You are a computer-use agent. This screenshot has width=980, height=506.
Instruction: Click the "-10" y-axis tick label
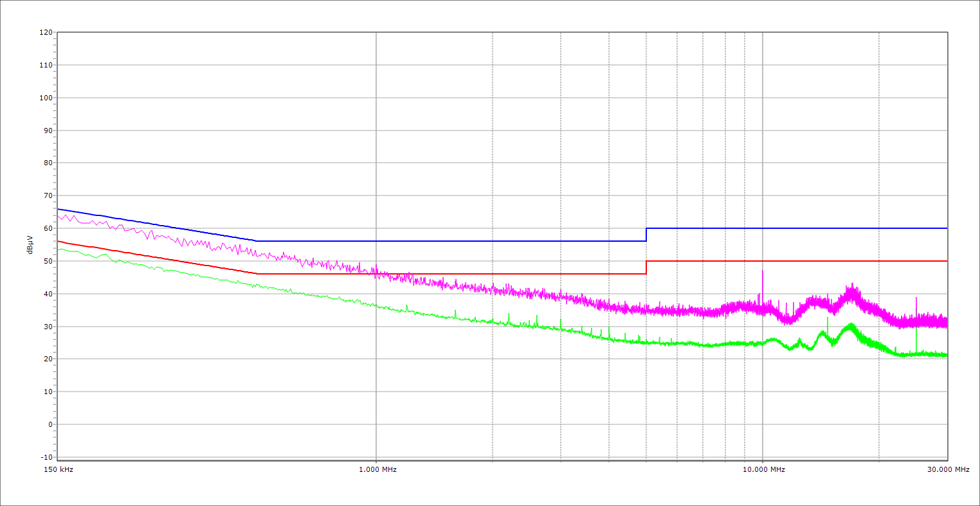[x=45, y=457]
